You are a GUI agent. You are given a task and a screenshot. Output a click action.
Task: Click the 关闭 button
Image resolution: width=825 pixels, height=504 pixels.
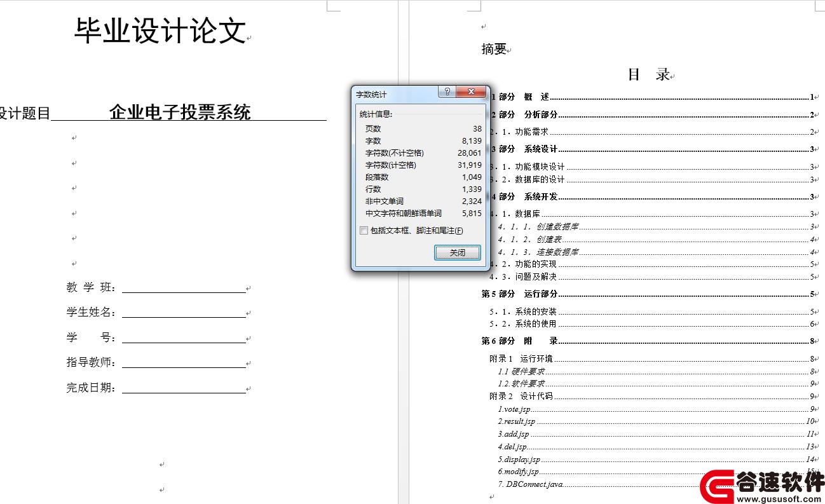(457, 253)
